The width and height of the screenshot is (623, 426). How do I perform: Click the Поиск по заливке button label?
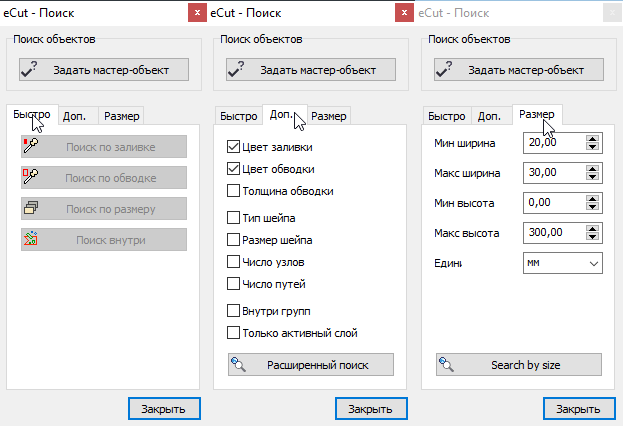click(x=110, y=147)
